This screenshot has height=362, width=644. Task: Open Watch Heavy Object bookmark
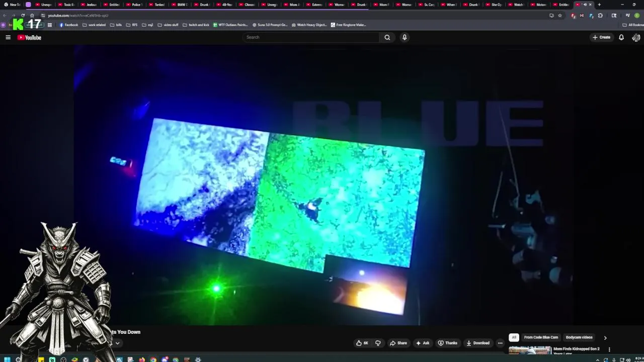(x=309, y=25)
